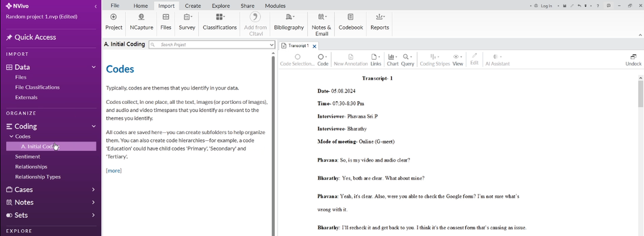Expand the Sets section
Viewport: 644px width, 236px height.
94,215
